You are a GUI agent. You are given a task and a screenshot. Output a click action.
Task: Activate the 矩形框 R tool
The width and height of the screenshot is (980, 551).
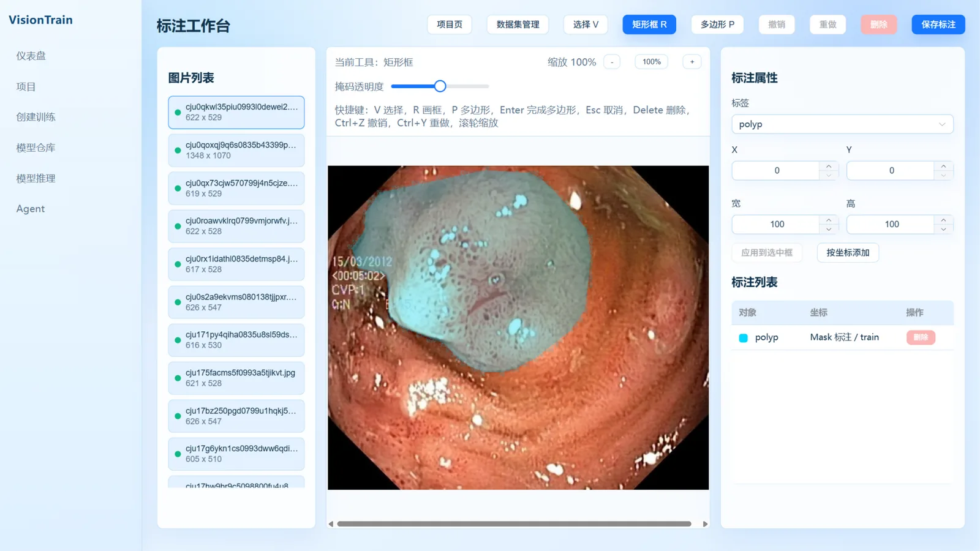tap(649, 24)
